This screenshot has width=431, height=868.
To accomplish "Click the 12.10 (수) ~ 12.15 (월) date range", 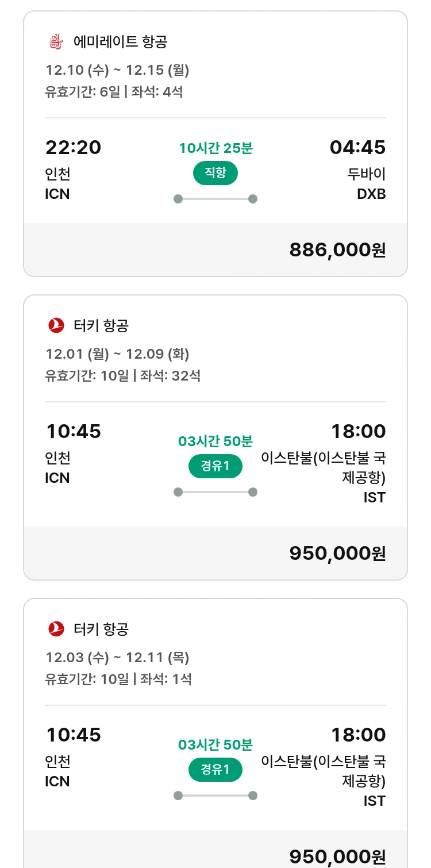I will pyautogui.click(x=117, y=70).
